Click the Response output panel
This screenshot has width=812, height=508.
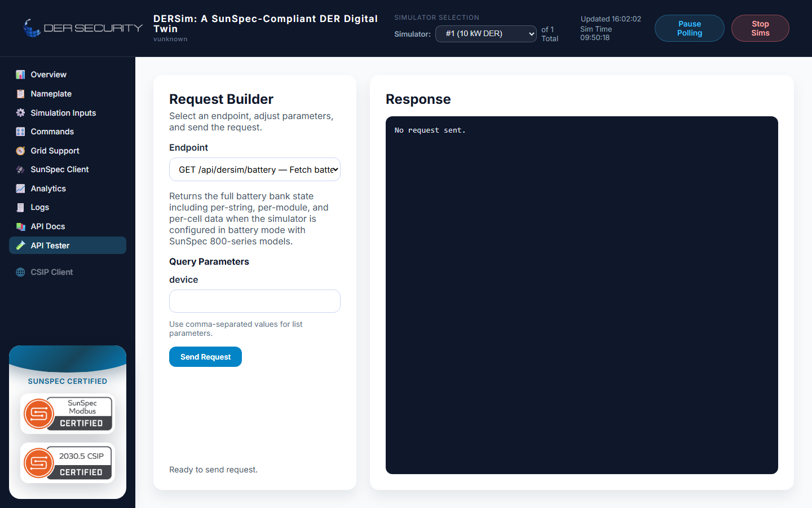tap(582, 295)
